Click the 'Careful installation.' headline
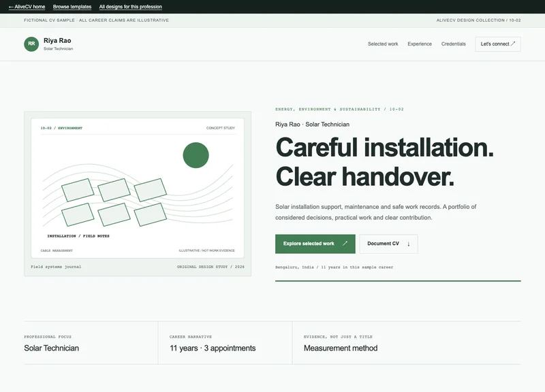This screenshot has height=392, width=545. pyautogui.click(x=384, y=148)
